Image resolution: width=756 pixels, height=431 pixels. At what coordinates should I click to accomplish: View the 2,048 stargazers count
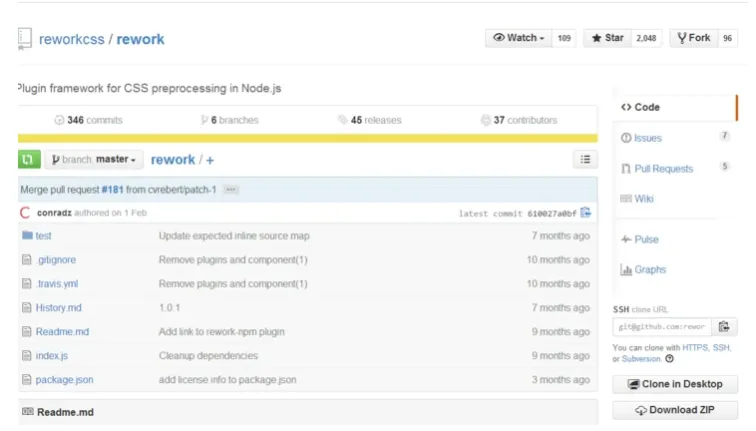(x=646, y=38)
